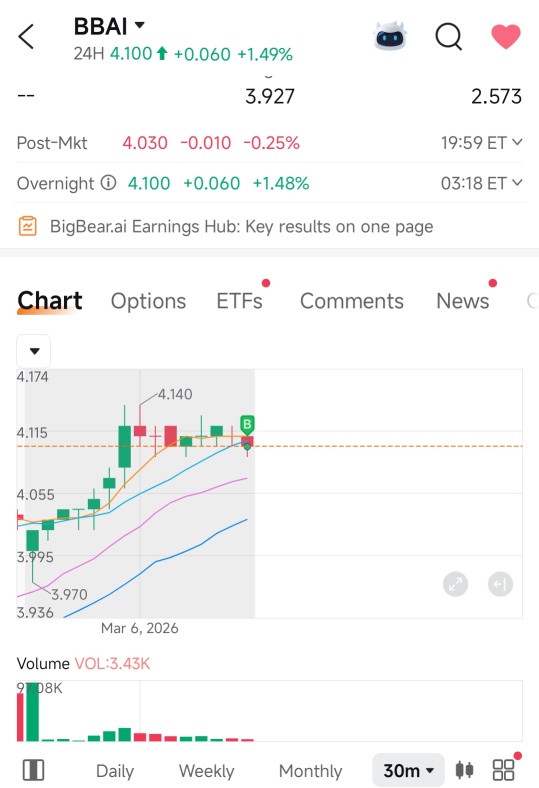Tap the search magnifier icon
This screenshot has width=539, height=788.
pos(448,37)
